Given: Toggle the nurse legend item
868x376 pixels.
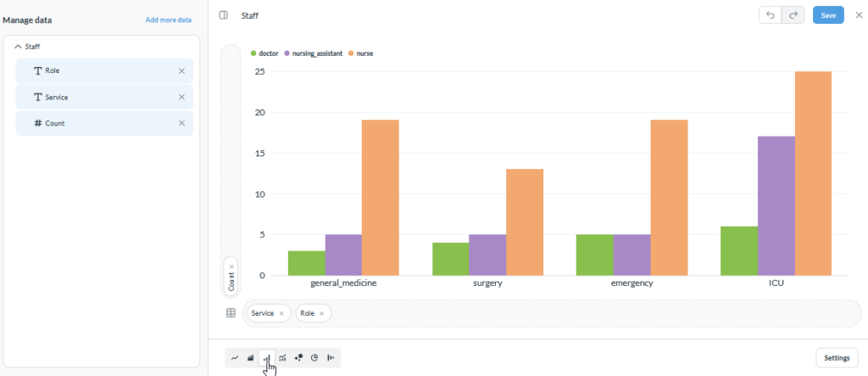Looking at the screenshot, I should tap(361, 53).
